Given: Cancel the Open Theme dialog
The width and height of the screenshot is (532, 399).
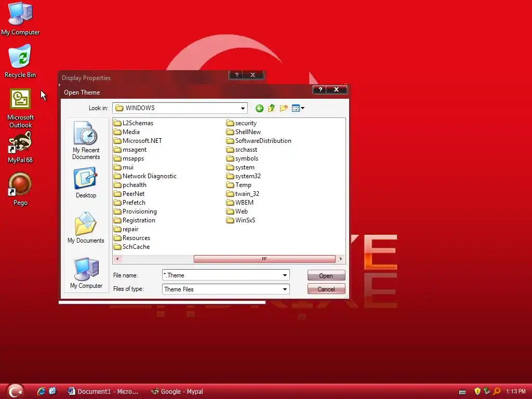Looking at the screenshot, I should pos(326,289).
